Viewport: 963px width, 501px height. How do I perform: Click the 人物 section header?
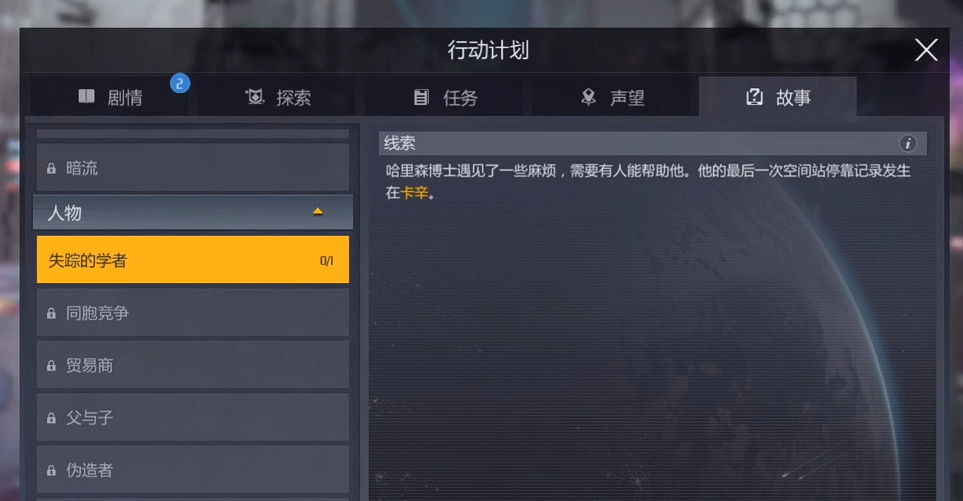pos(193,212)
